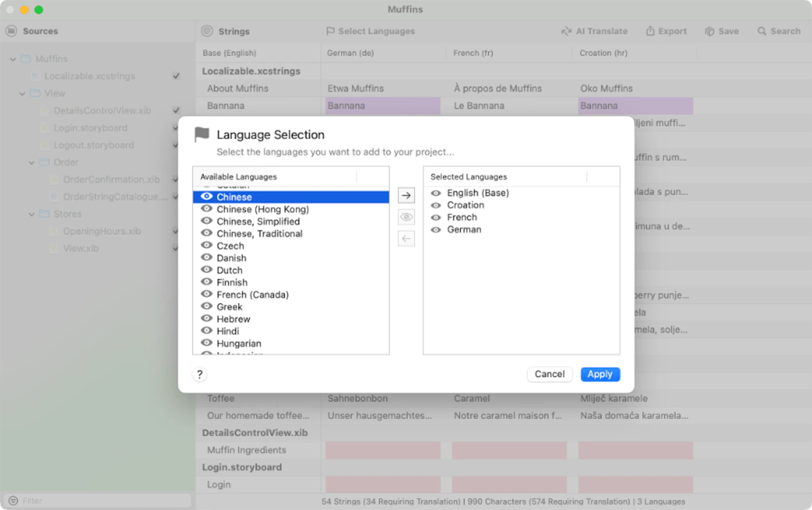This screenshot has width=812, height=510.
Task: Open help with the question mark button
Action: point(199,374)
